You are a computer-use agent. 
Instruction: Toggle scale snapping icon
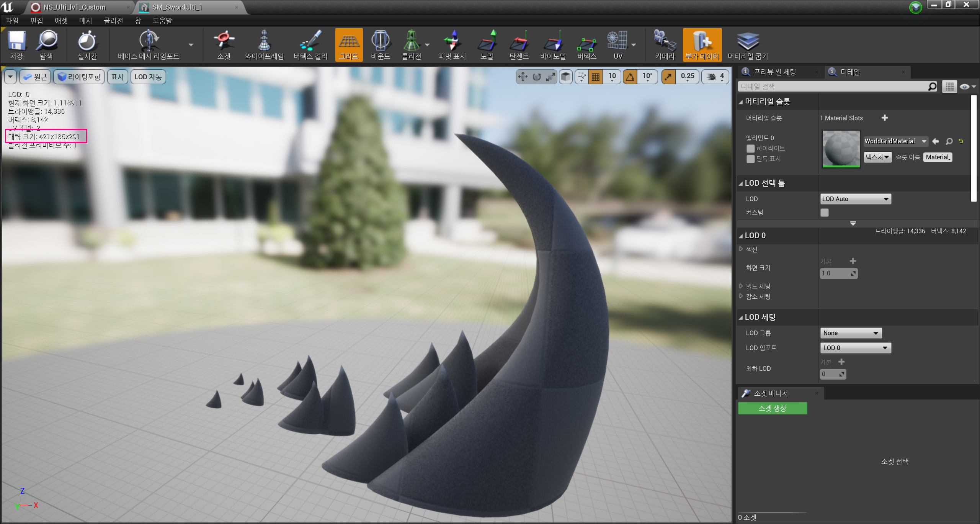(x=668, y=77)
